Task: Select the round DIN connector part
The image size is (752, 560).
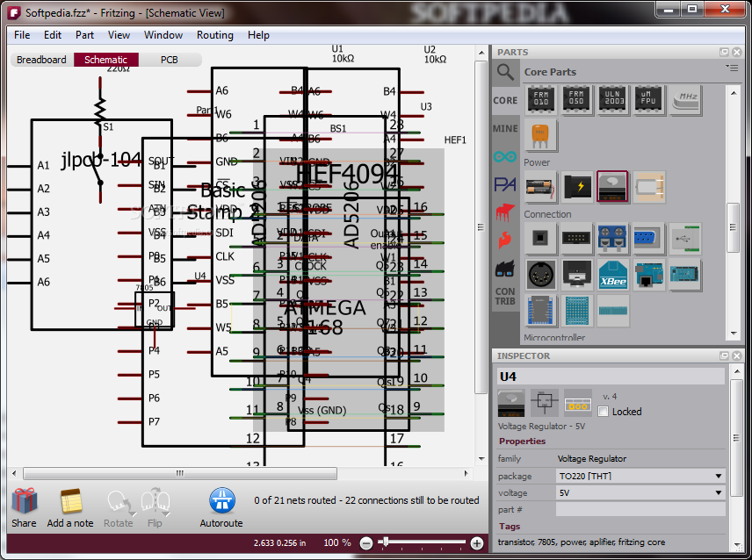Action: 540,275
